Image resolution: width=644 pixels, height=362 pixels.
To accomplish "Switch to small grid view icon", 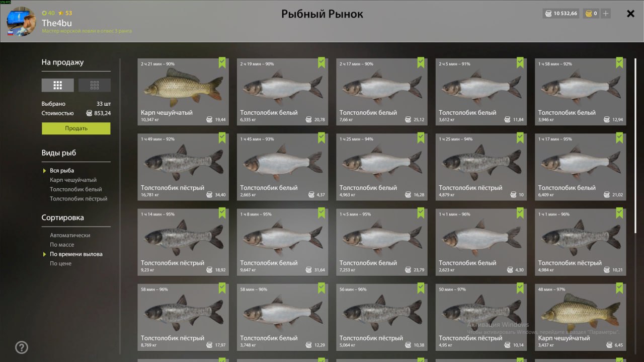I will pos(95,85).
